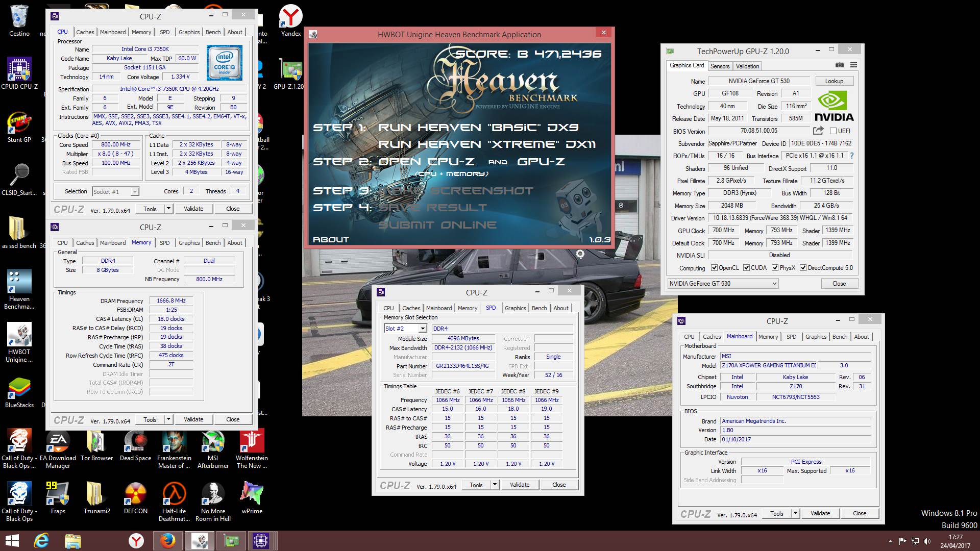Open the Fraps desktop icon
The height and width of the screenshot is (551, 980).
(58, 498)
